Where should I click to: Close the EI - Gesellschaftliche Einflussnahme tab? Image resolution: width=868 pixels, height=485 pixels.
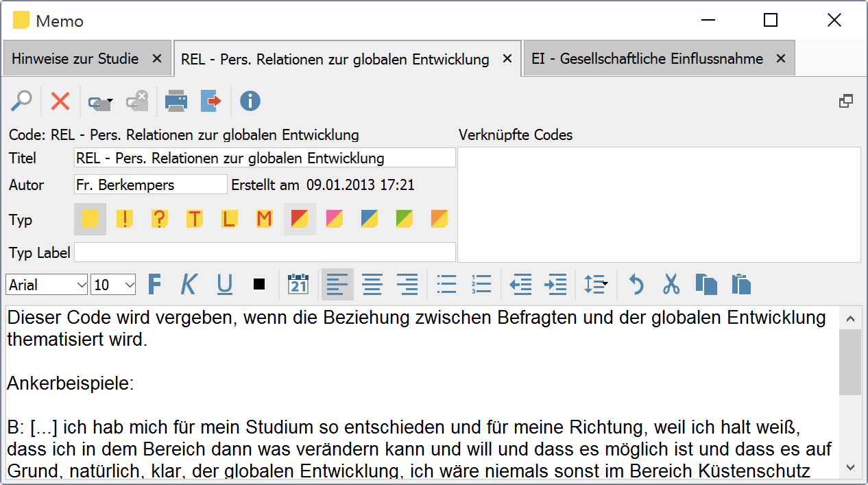point(780,59)
